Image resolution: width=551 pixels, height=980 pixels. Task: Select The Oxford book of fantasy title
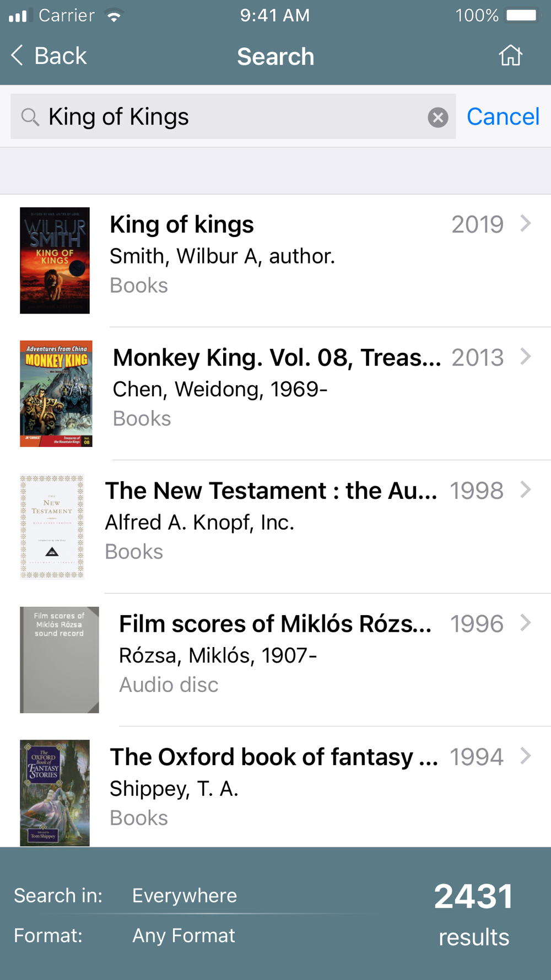273,757
